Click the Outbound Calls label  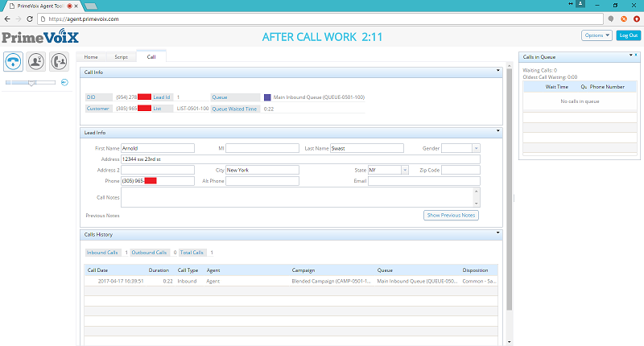pyautogui.click(x=149, y=253)
